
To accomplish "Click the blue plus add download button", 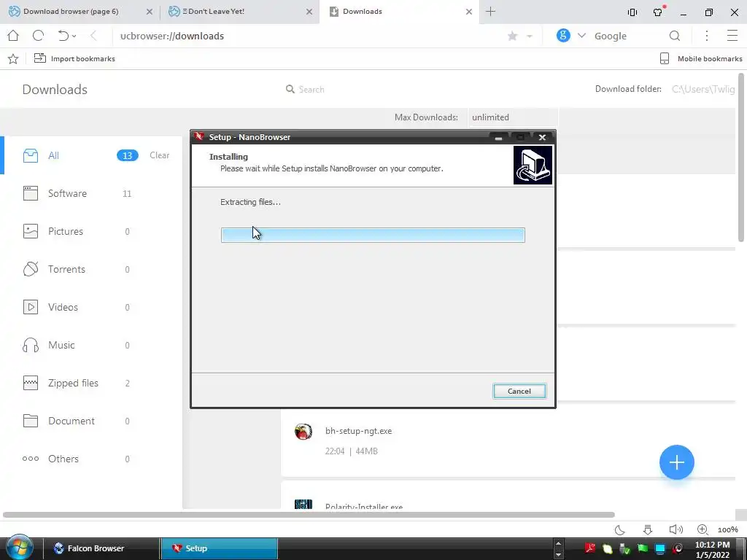I will click(x=676, y=462).
